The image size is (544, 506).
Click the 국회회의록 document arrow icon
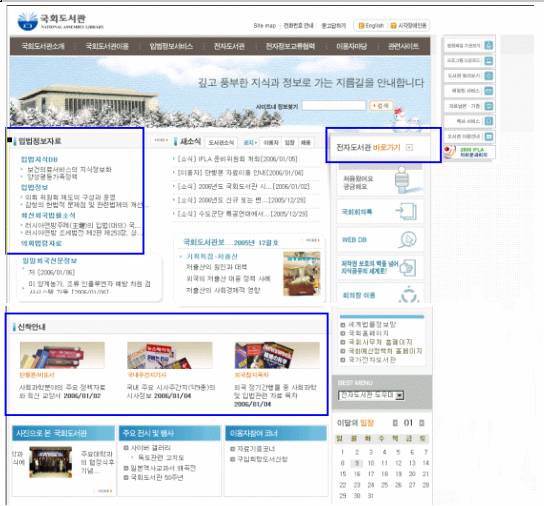point(407,211)
